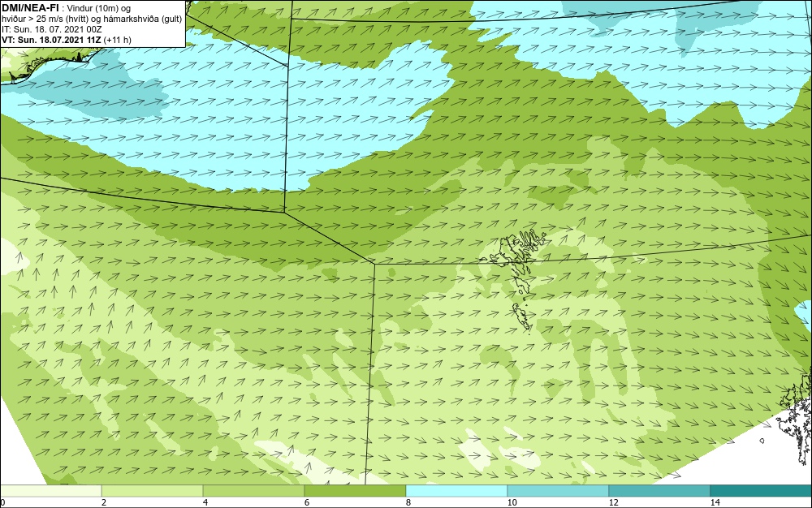Viewport: 812px width, 508px height.
Task: Click the legend label '10'
Action: point(512,503)
